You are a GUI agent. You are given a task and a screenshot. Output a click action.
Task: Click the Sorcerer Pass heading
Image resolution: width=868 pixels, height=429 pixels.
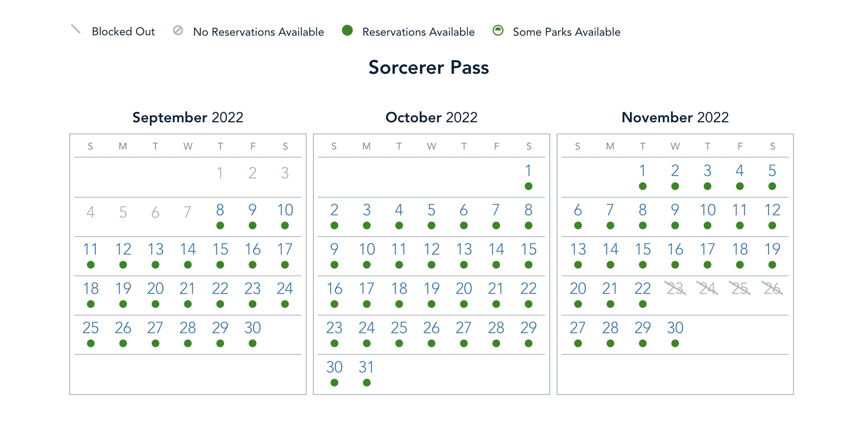pos(429,67)
